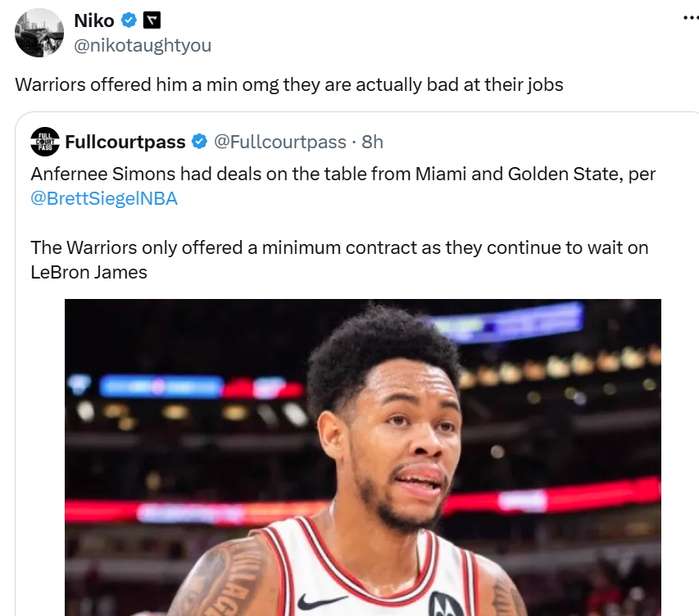Click the 'Anfernee Simons had deals' paragraph

[343, 186]
